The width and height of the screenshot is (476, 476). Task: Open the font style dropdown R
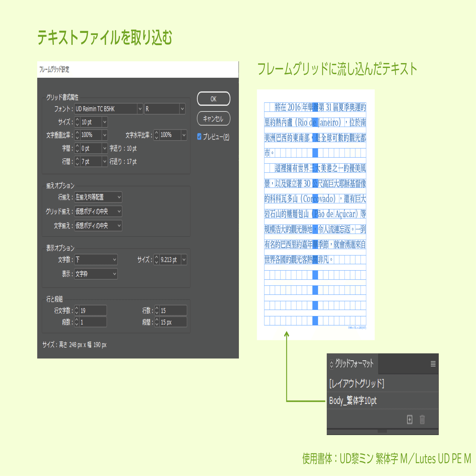click(165, 109)
